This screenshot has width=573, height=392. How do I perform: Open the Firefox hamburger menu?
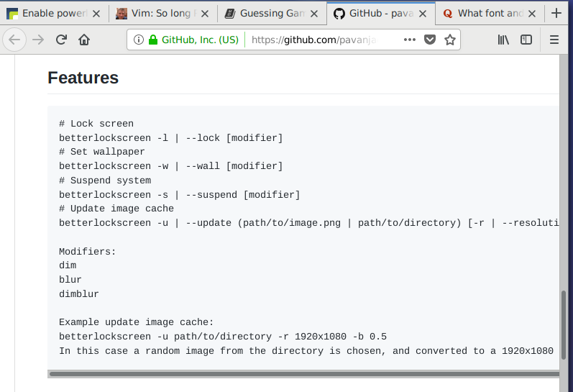[x=554, y=40]
